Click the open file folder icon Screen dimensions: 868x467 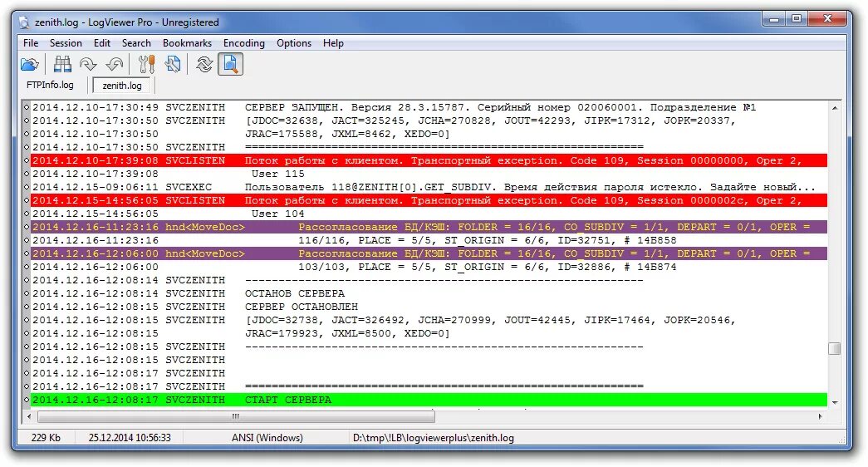pyautogui.click(x=30, y=64)
